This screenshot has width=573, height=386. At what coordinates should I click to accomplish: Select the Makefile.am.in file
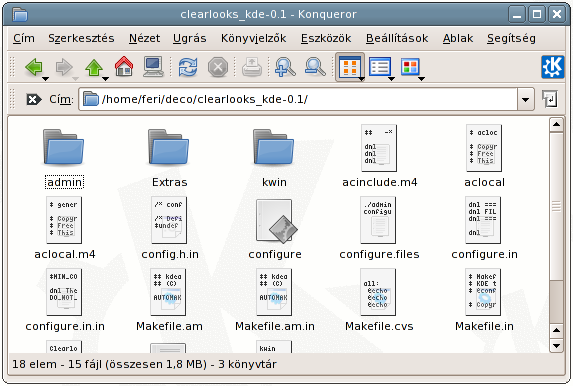pos(274,300)
